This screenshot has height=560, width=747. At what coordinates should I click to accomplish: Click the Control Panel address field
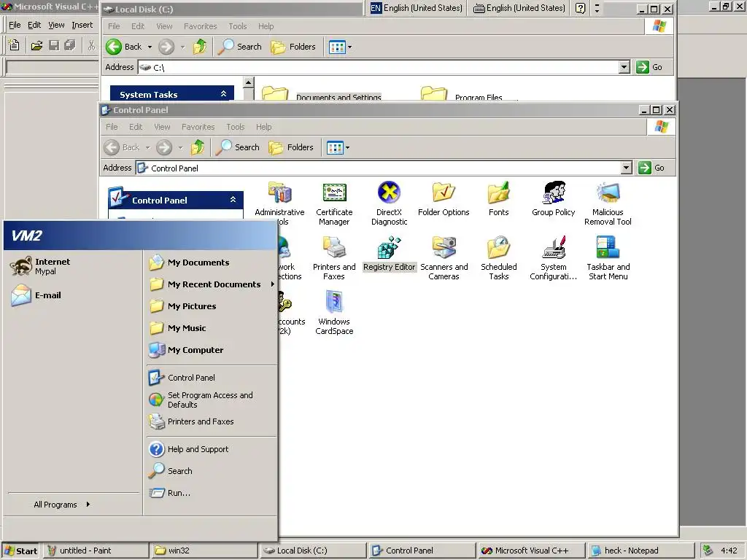[379, 168]
